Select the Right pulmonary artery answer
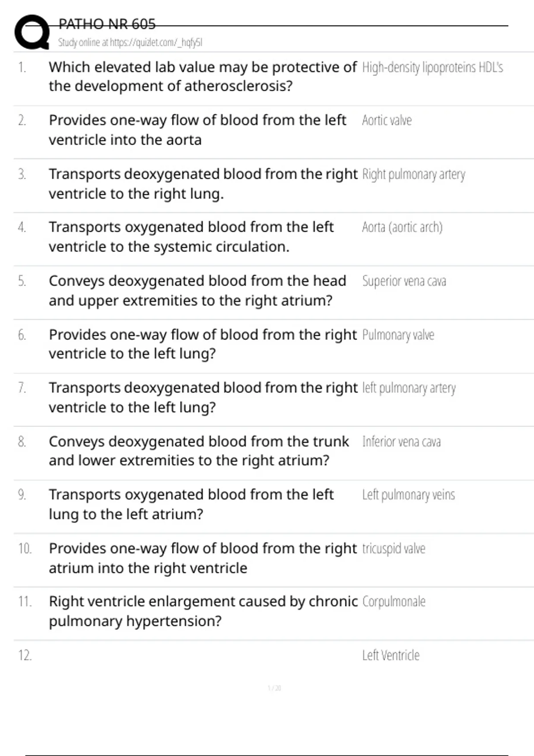 pos(413,174)
